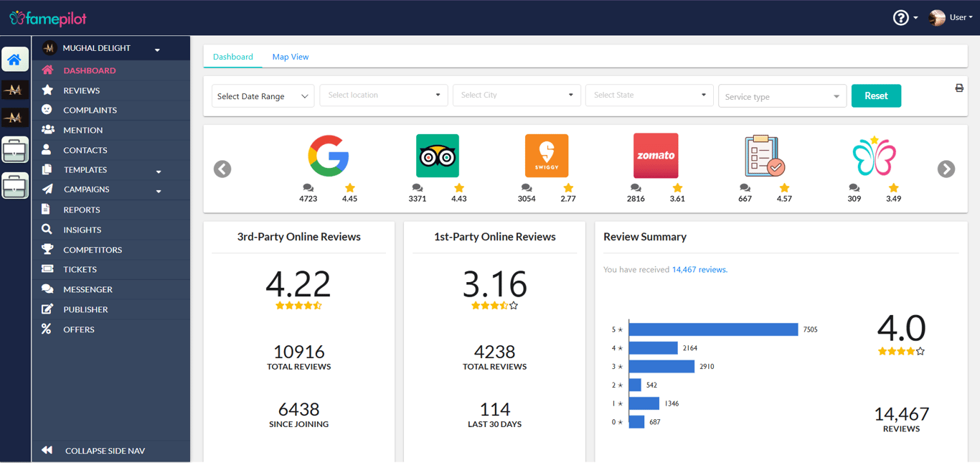Screen dimensions: 980x463
Task: Go to previous review sources with left arrow
Action: pos(222,169)
